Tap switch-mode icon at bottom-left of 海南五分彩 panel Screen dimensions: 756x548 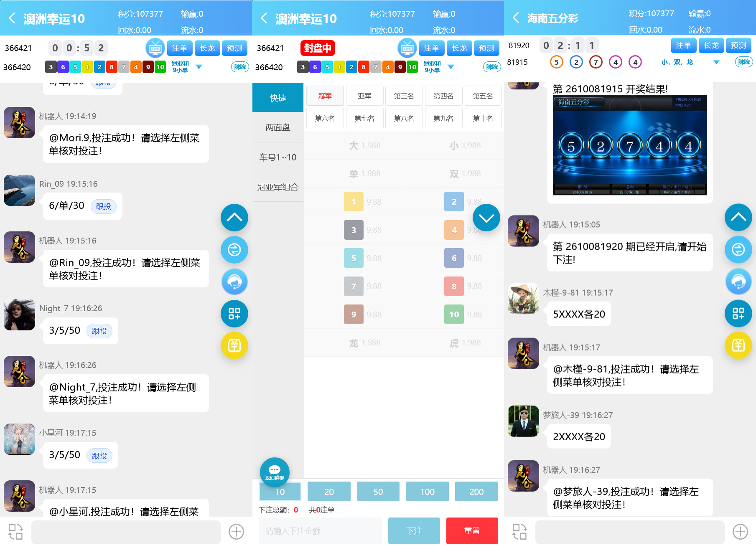pyautogui.click(x=520, y=532)
